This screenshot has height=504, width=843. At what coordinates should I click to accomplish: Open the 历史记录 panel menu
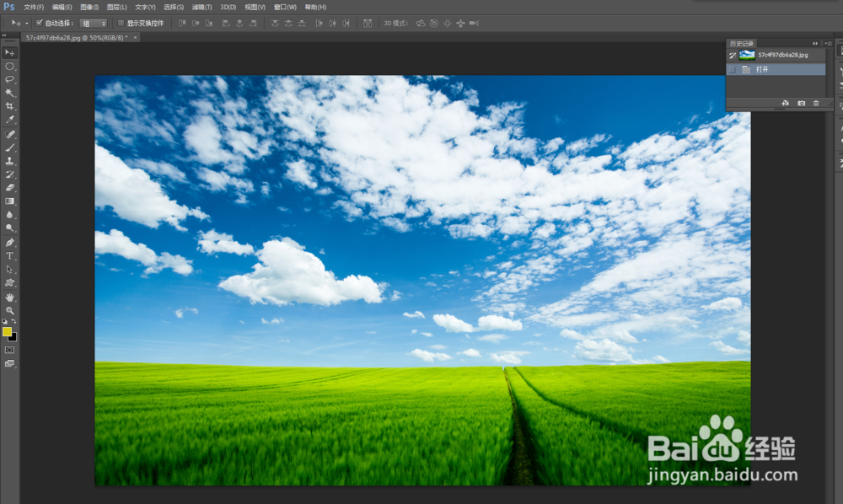point(827,43)
